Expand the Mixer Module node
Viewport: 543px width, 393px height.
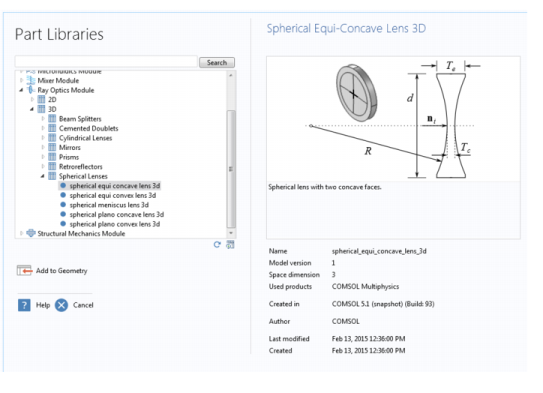tap(21, 80)
